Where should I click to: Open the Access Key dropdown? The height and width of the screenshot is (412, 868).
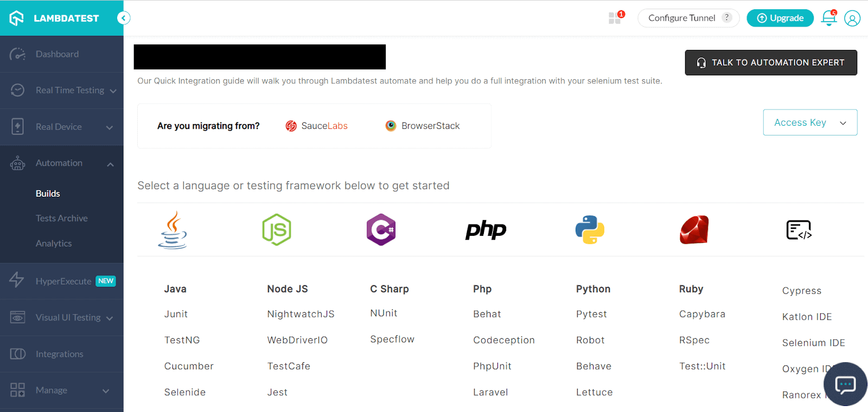[x=809, y=122]
